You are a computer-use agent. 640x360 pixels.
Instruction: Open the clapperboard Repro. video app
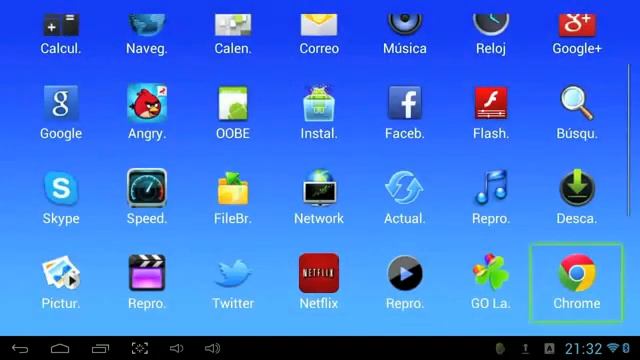[147, 282]
